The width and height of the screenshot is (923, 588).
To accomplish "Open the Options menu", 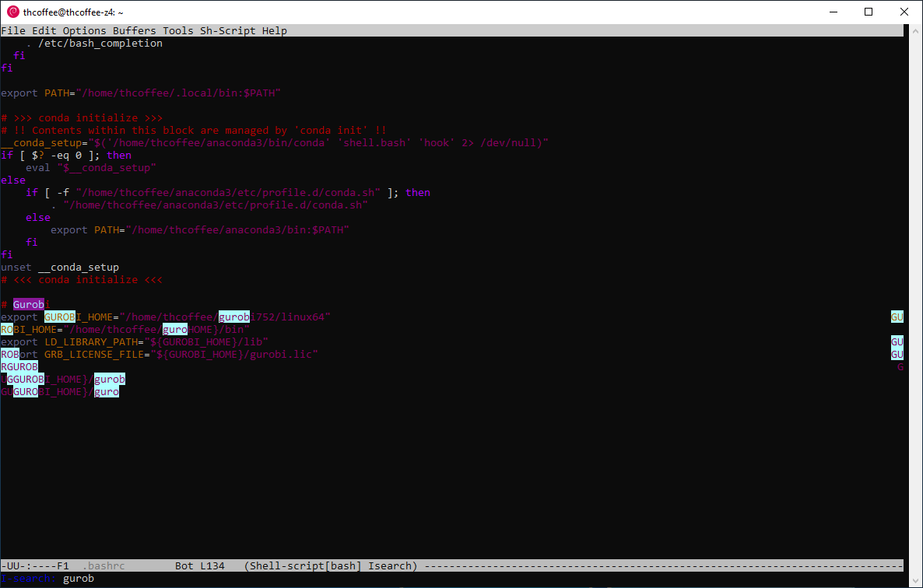I will tap(85, 30).
